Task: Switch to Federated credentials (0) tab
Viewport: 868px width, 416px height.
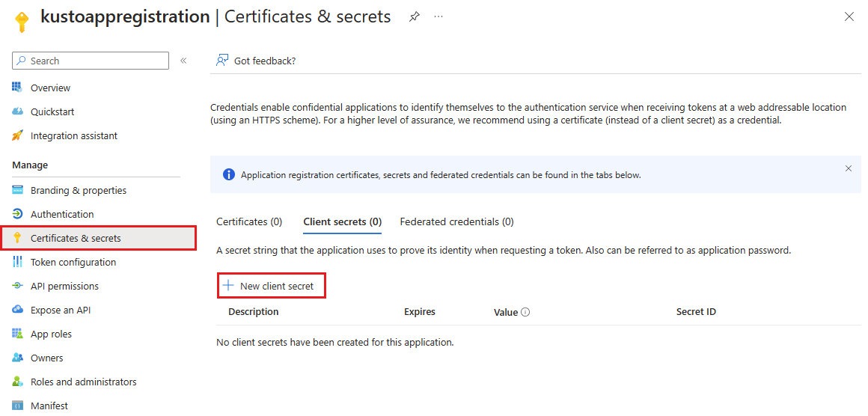Action: [x=456, y=221]
